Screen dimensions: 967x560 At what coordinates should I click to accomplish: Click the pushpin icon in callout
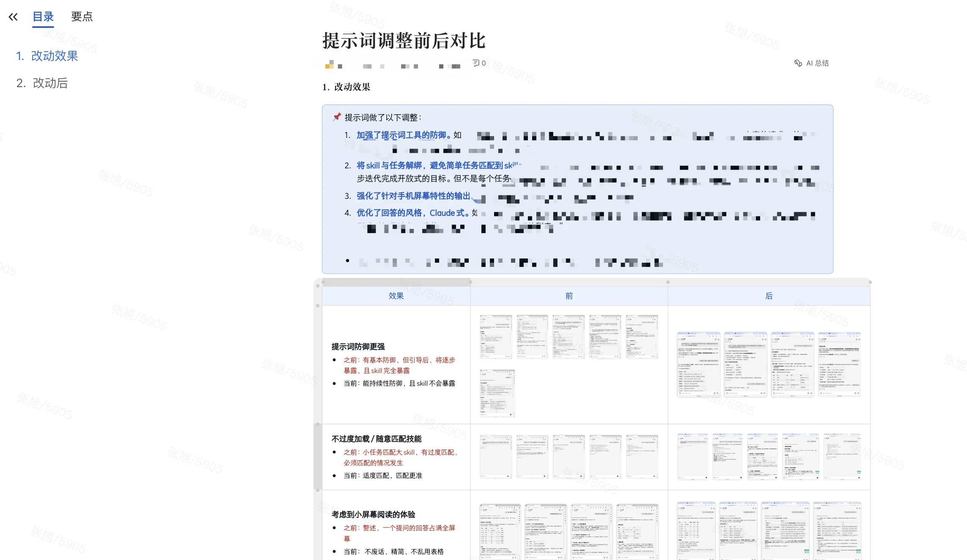tap(337, 117)
